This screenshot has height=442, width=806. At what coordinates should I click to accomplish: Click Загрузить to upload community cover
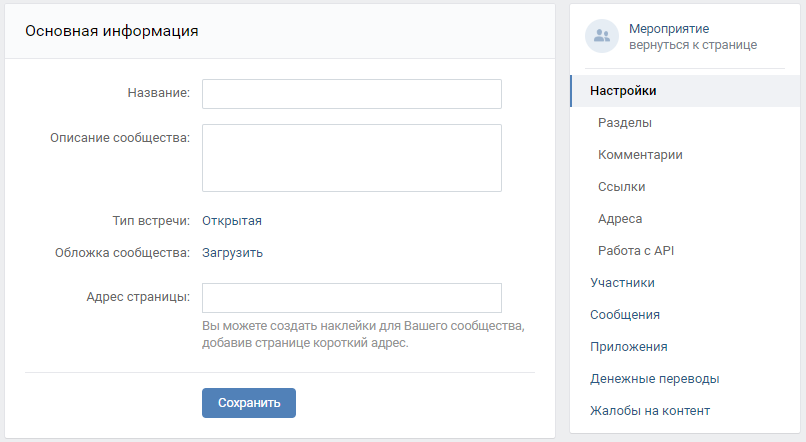point(233,252)
